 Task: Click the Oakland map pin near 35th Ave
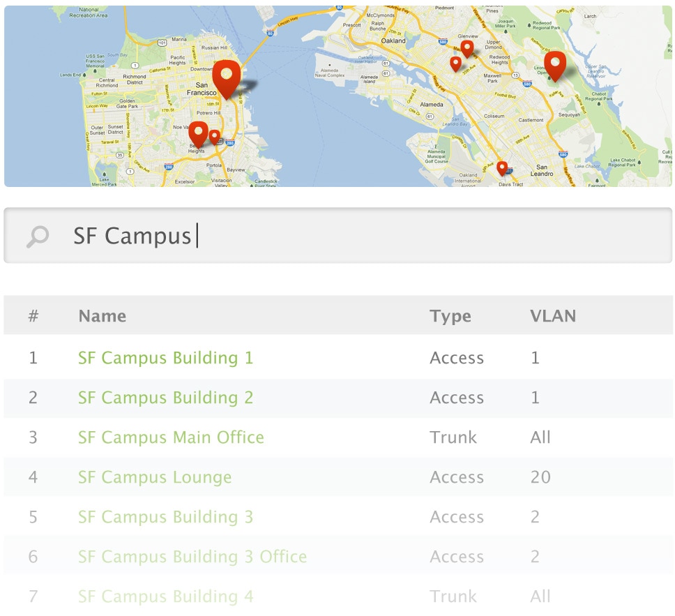[x=455, y=64]
